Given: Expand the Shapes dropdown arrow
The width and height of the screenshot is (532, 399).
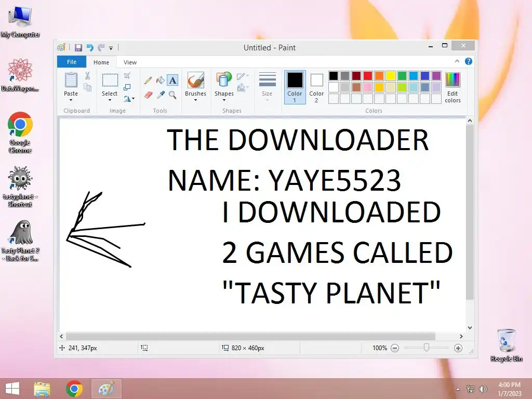Looking at the screenshot, I should (224, 100).
